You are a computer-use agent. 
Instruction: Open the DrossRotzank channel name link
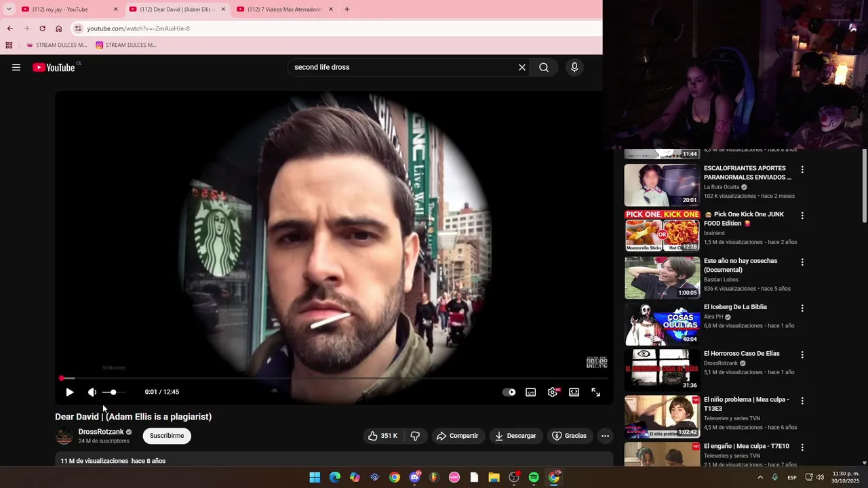tap(101, 432)
